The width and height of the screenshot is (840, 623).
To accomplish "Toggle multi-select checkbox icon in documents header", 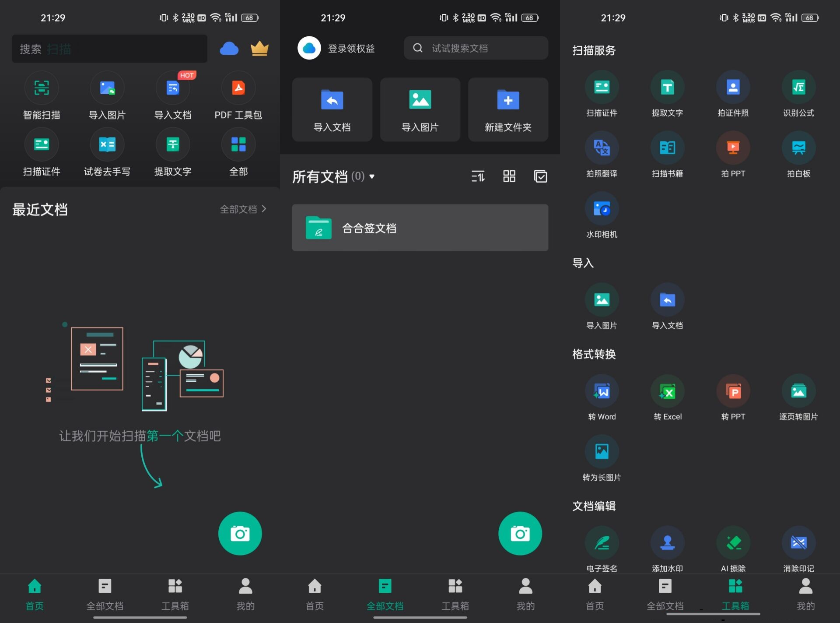I will [x=540, y=176].
